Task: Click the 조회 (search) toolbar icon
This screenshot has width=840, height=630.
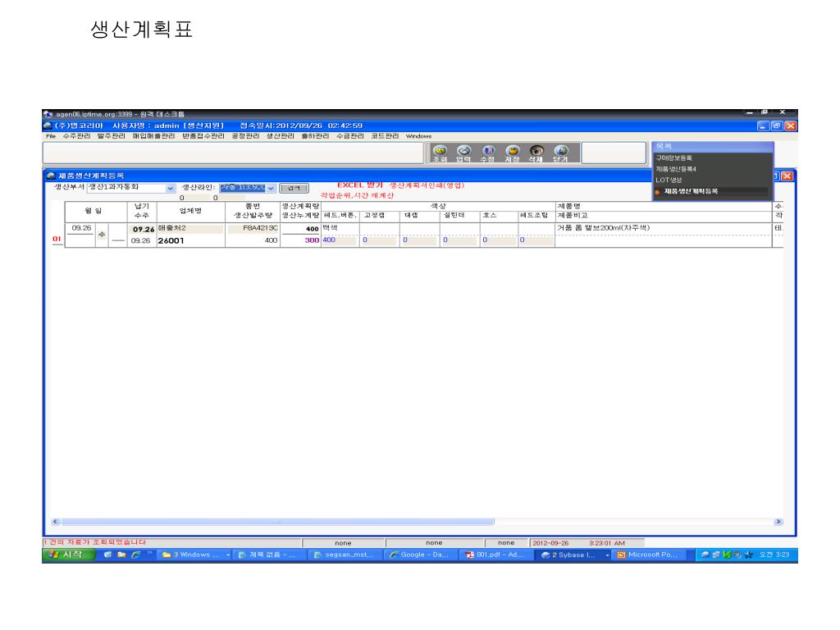Action: pos(440,153)
